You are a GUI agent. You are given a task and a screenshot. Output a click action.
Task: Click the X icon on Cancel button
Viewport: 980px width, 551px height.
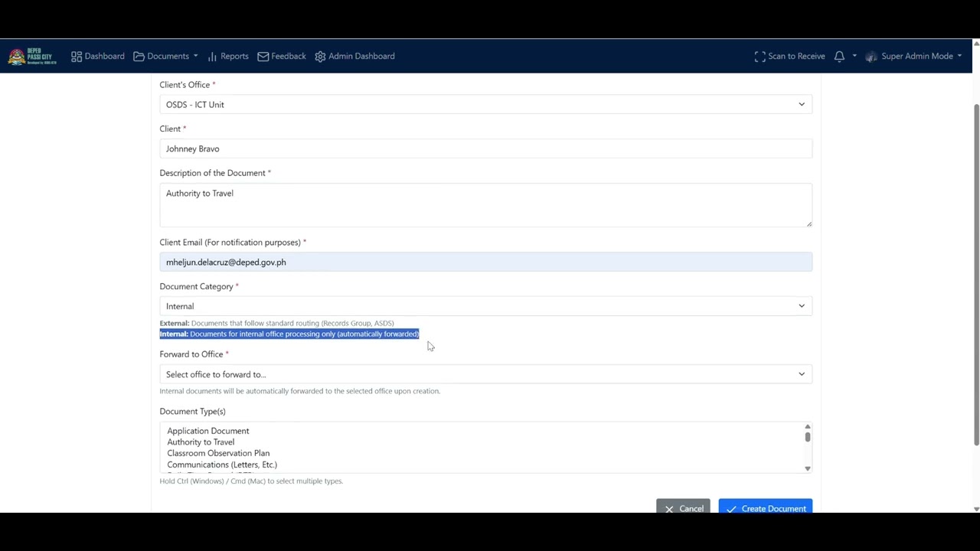tap(669, 509)
